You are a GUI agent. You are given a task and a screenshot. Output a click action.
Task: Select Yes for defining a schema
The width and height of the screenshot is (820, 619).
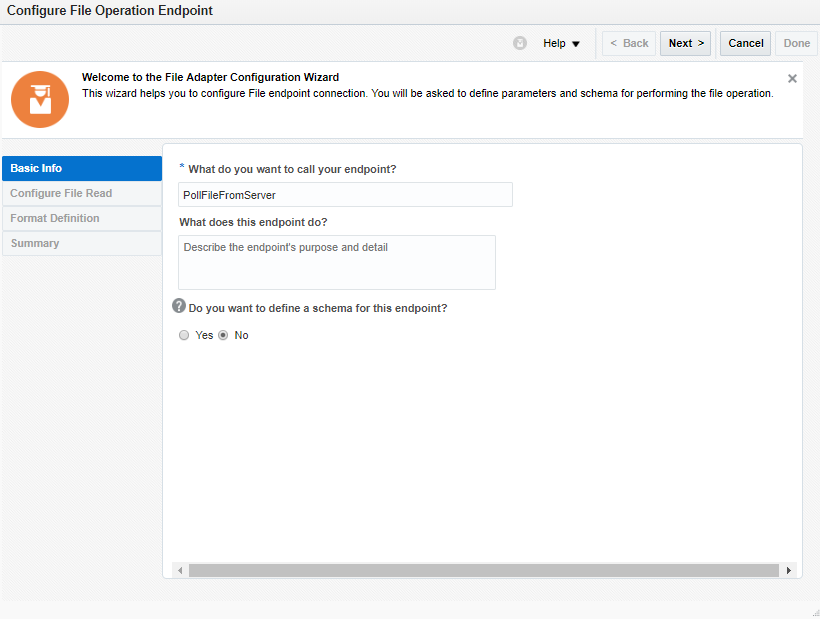click(x=184, y=336)
